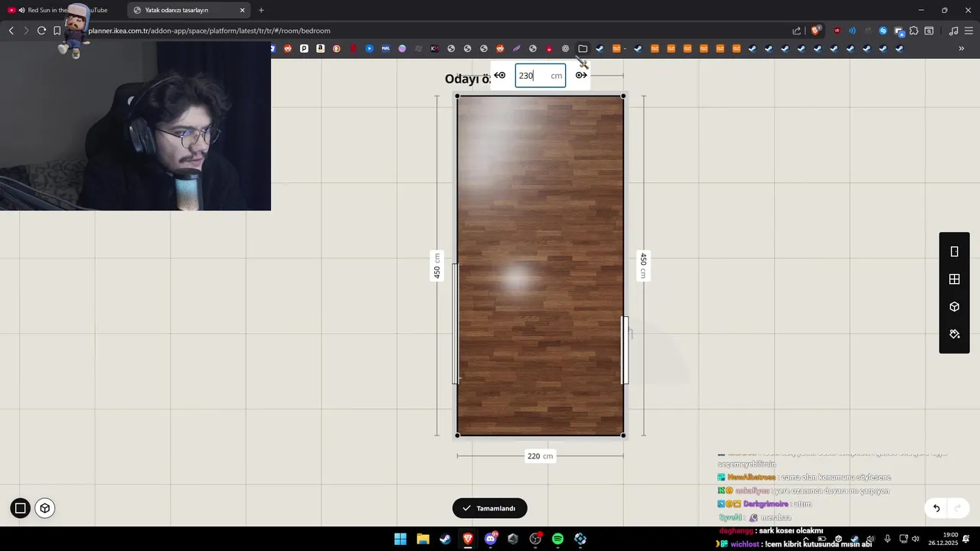This screenshot has width=980, height=551.
Task: Open the Amazon bookmark icon
Action: (320, 48)
